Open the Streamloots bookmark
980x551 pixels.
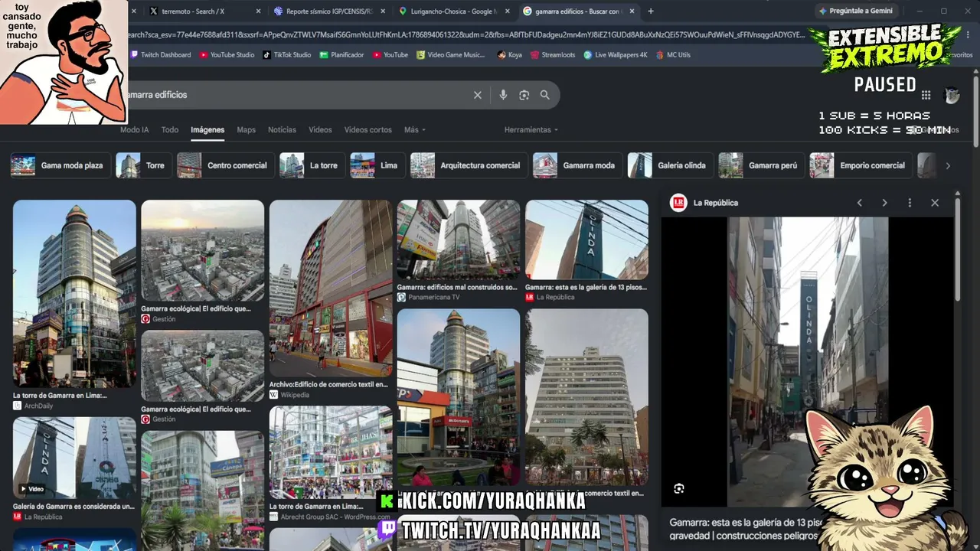[552, 55]
